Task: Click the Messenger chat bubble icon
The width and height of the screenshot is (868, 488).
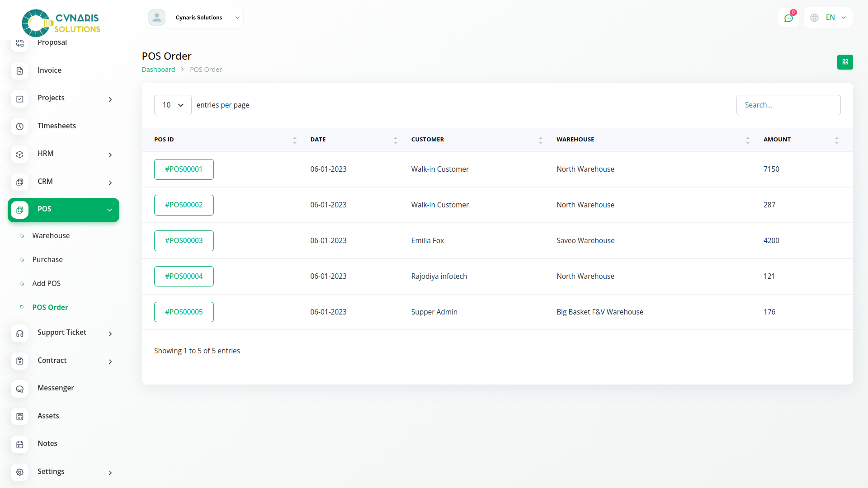Action: coord(20,389)
